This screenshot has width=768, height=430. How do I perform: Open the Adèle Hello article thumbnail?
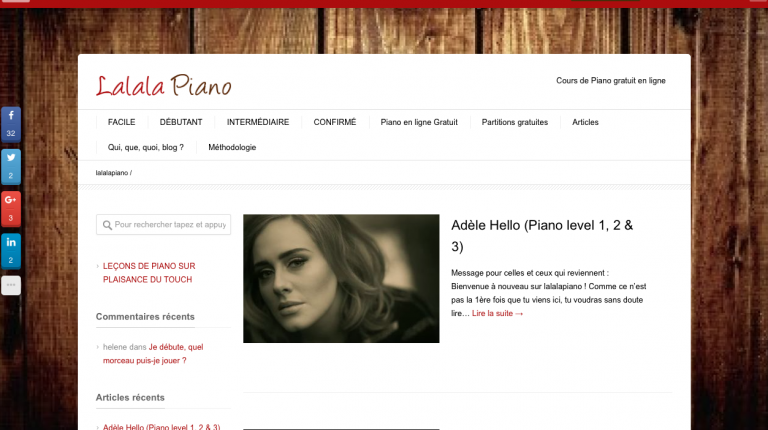pos(341,278)
